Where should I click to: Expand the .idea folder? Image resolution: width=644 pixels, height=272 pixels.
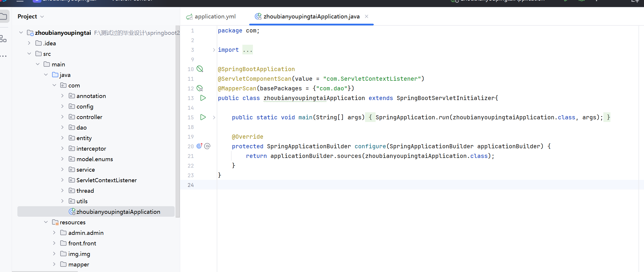click(29, 43)
